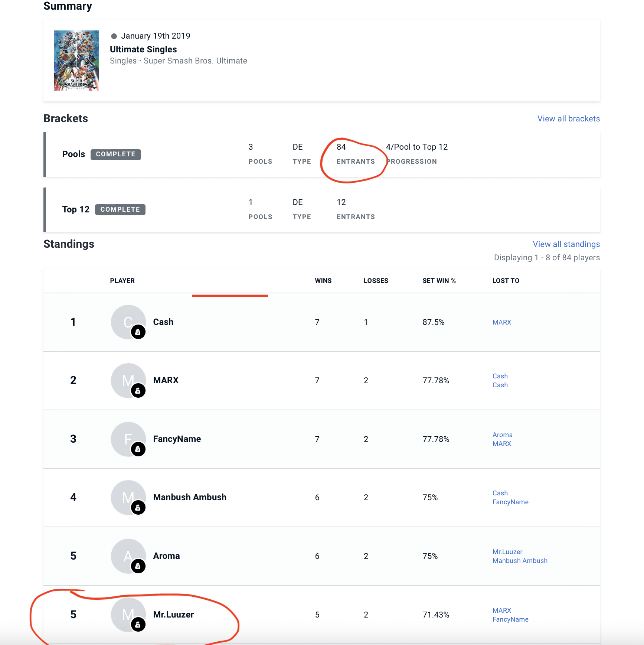
Task: Click MARX's avatar icon
Action: click(128, 380)
